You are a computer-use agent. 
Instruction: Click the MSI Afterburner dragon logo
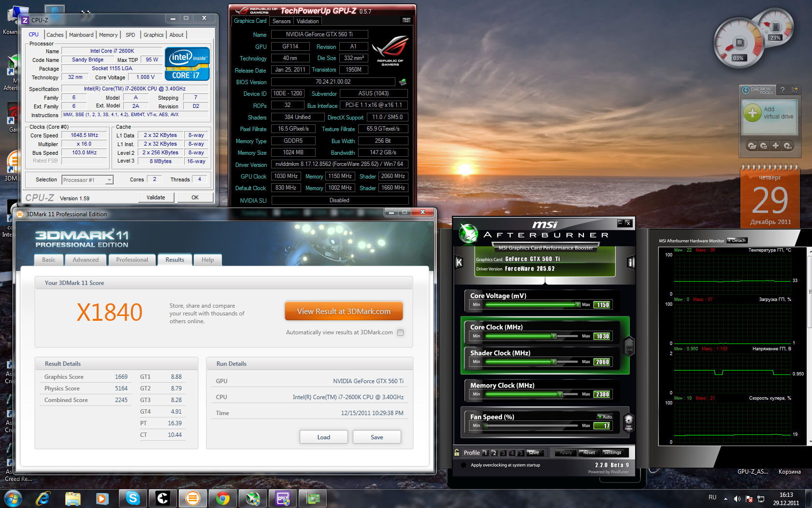click(468, 233)
